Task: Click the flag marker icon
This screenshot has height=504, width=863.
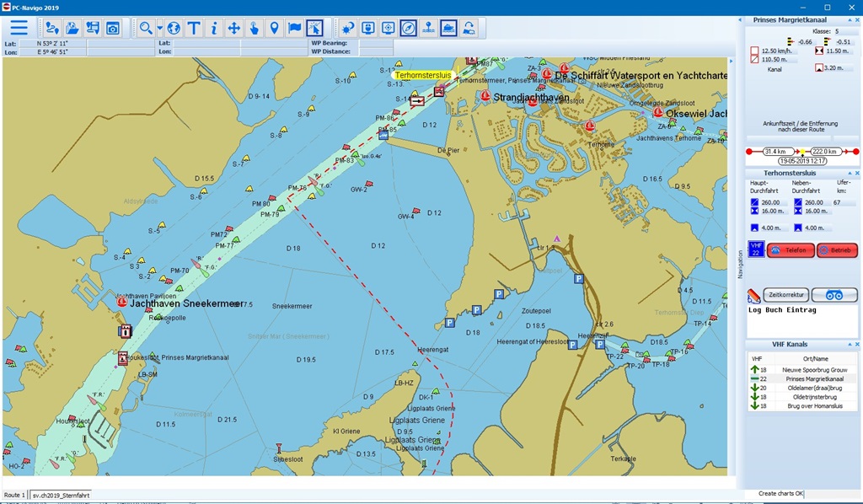Action: point(295,28)
